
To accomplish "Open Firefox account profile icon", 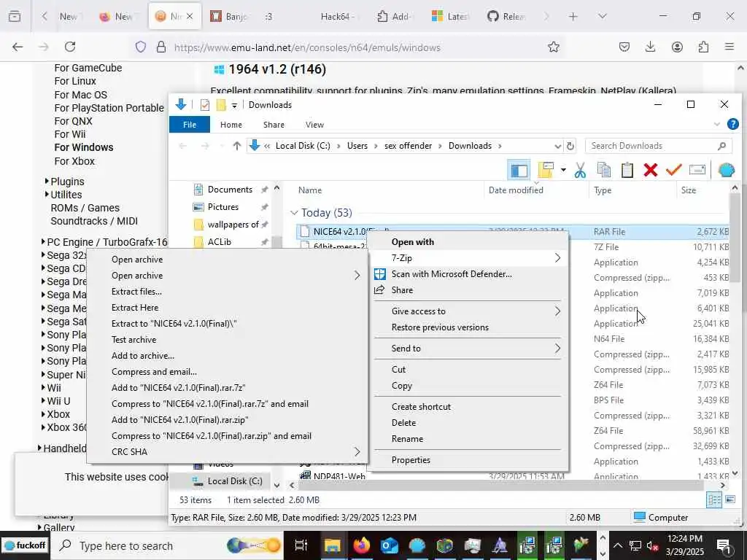I will click(x=677, y=47).
